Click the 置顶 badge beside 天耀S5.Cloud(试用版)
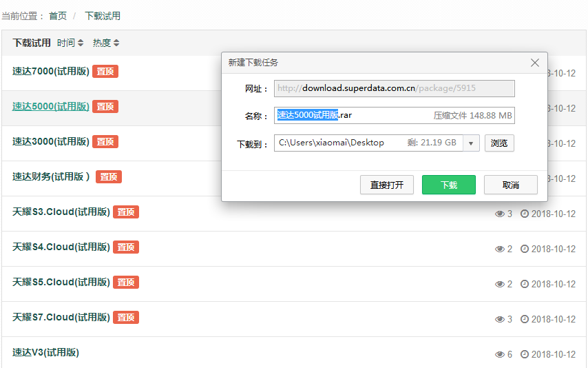This screenshot has width=588, height=368. 126,282
